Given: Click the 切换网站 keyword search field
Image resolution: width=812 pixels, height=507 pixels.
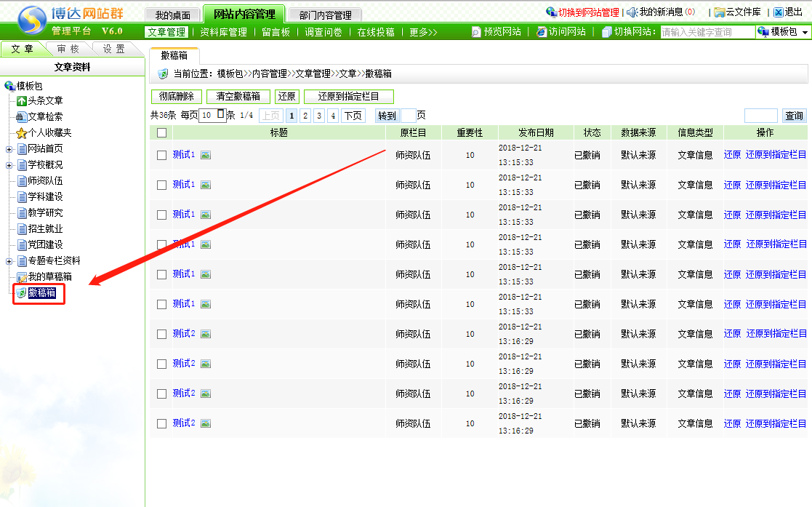Looking at the screenshot, I should pyautogui.click(x=707, y=32).
